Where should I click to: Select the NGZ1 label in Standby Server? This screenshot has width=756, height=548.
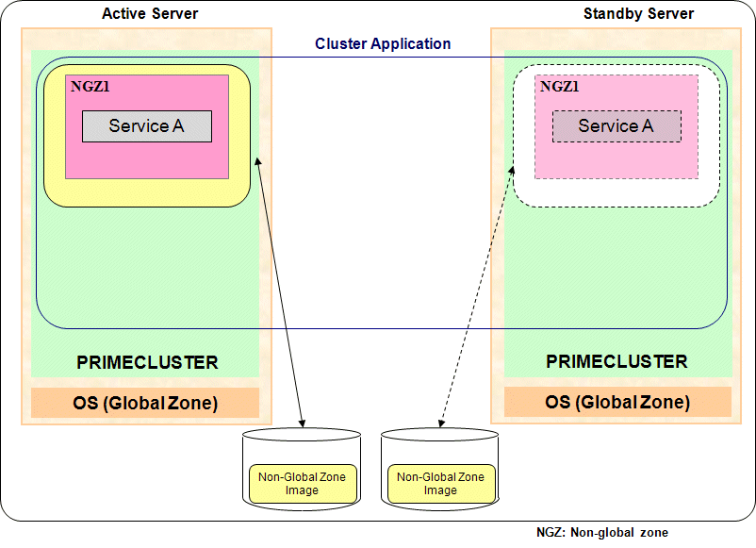(x=559, y=87)
